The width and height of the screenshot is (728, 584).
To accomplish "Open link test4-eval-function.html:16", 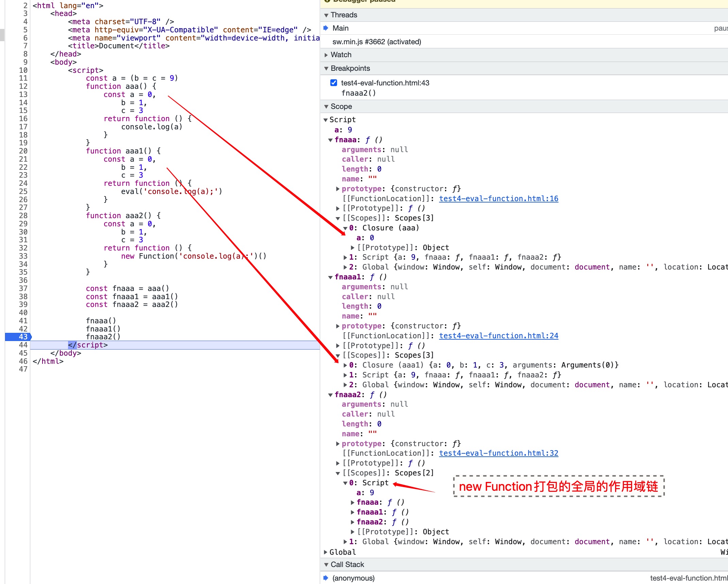I will [499, 198].
